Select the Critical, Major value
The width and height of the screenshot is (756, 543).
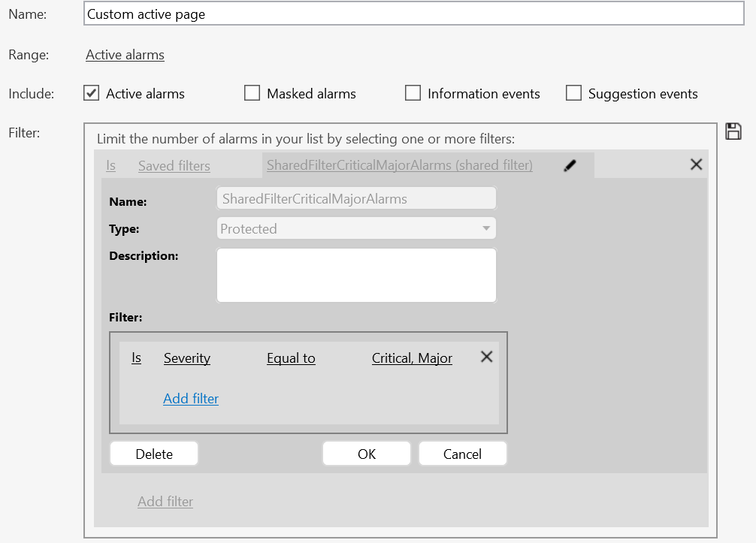[412, 358]
